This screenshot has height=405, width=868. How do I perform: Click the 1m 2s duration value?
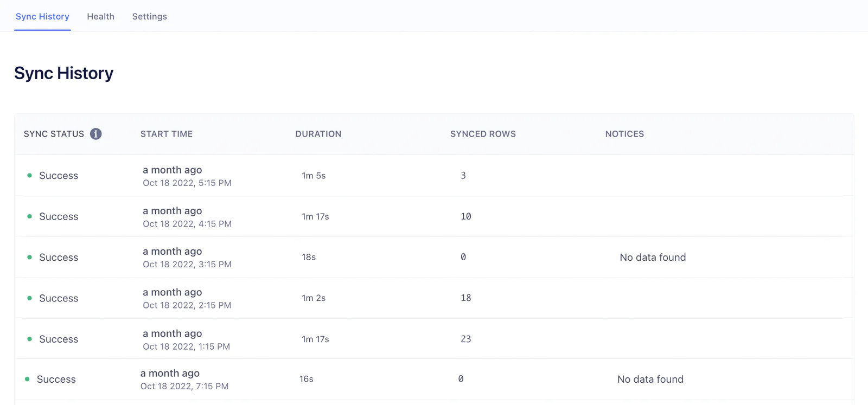(314, 298)
